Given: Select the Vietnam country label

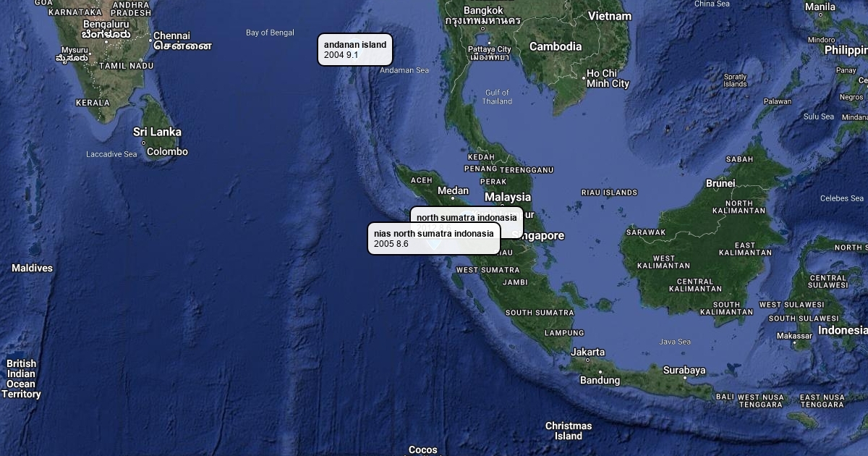Looking at the screenshot, I should pos(610,16).
